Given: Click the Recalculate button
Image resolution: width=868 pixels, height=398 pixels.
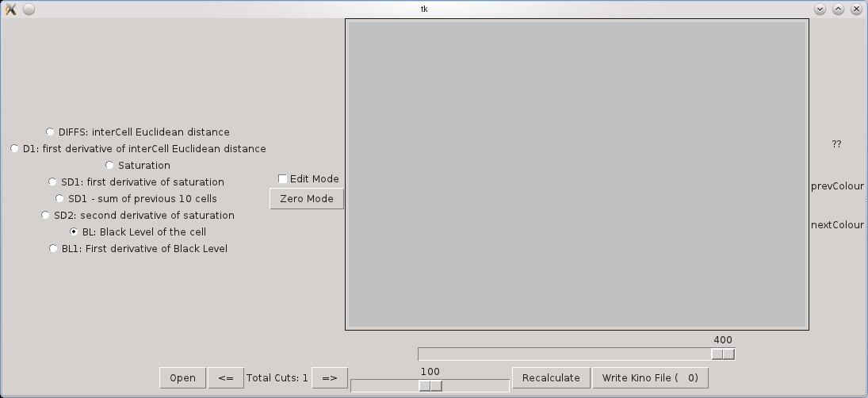Looking at the screenshot, I should 551,378.
